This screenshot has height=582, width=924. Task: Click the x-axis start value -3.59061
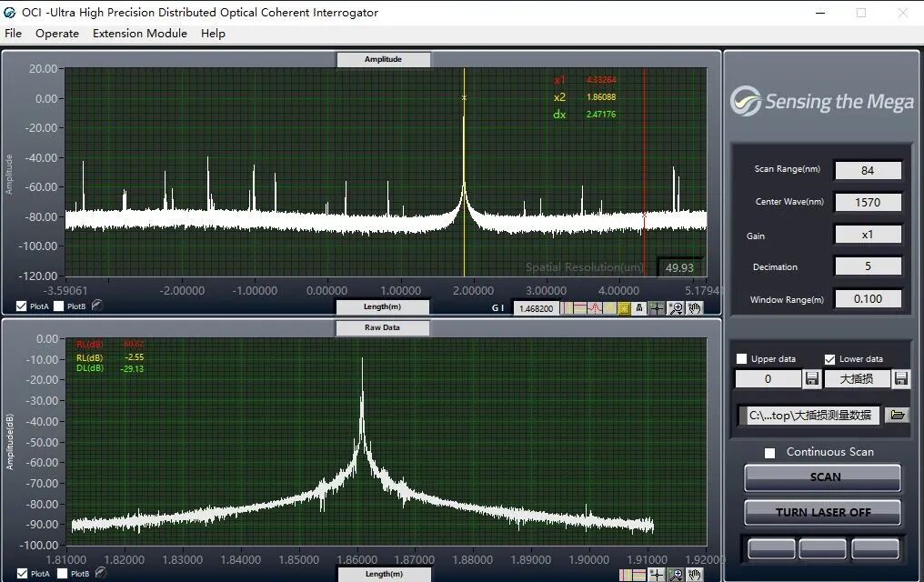point(65,290)
